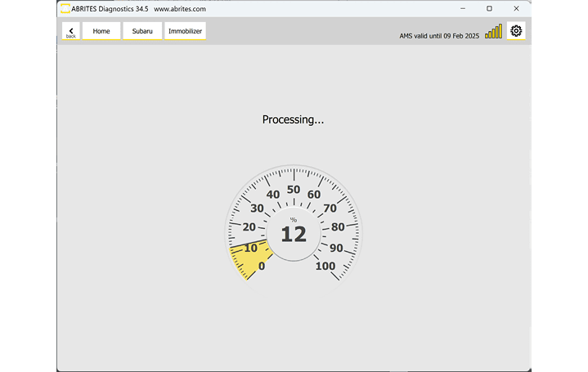
Task: Click the 80 mark on the gauge
Action: click(x=338, y=227)
